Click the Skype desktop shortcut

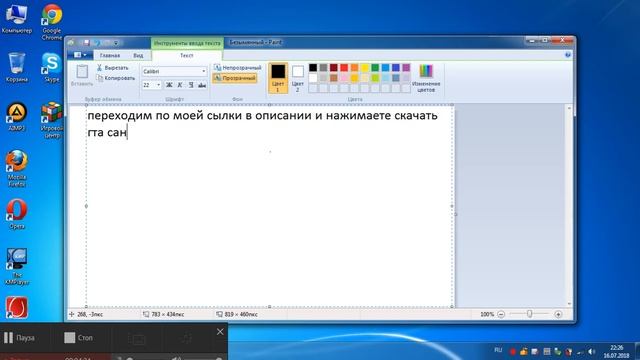(52, 67)
